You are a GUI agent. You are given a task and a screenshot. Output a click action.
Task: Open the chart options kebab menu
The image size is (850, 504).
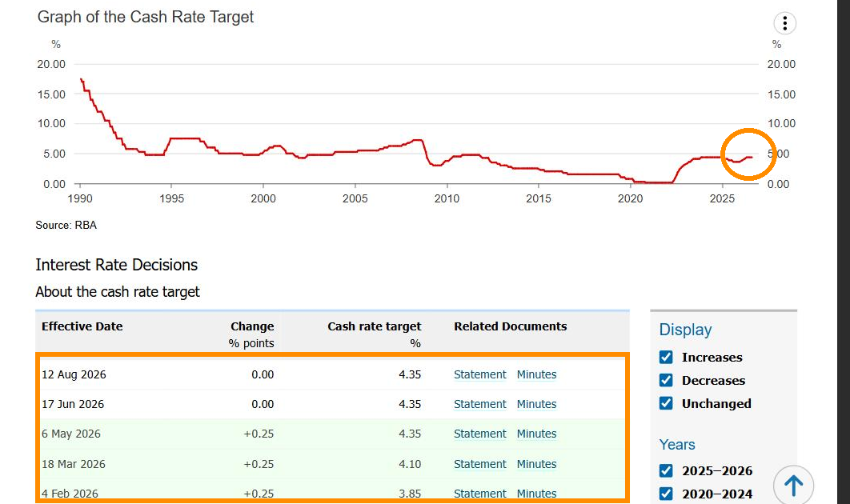[x=784, y=23]
